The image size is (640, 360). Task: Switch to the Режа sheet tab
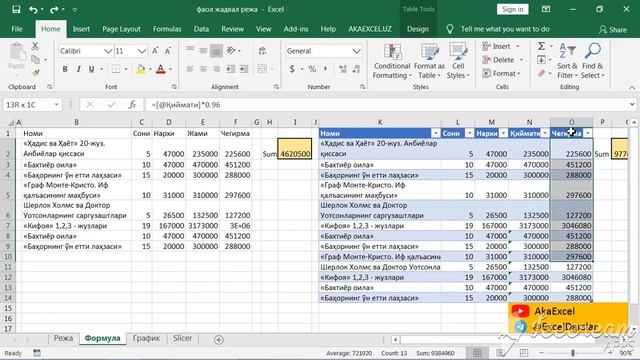point(63,338)
